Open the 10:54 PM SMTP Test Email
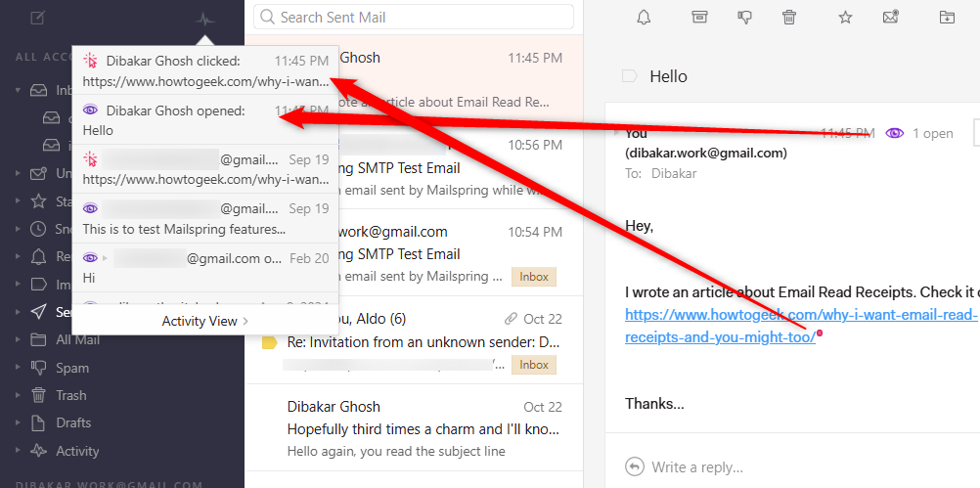Image resolution: width=980 pixels, height=488 pixels. (414, 253)
